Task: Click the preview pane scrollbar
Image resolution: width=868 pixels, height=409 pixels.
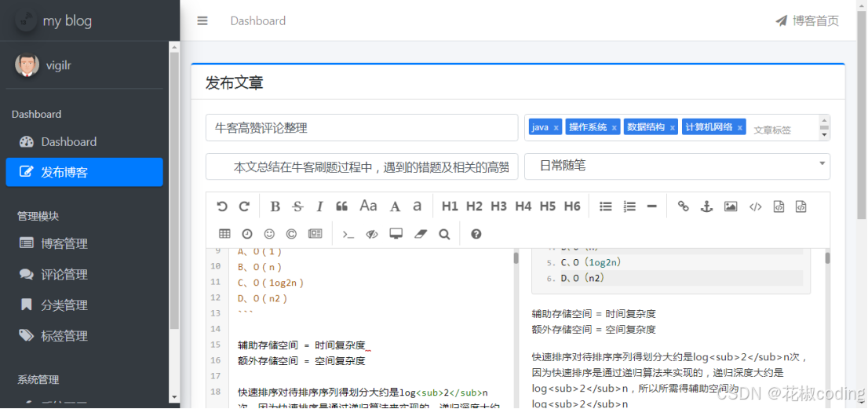Action: point(828,258)
